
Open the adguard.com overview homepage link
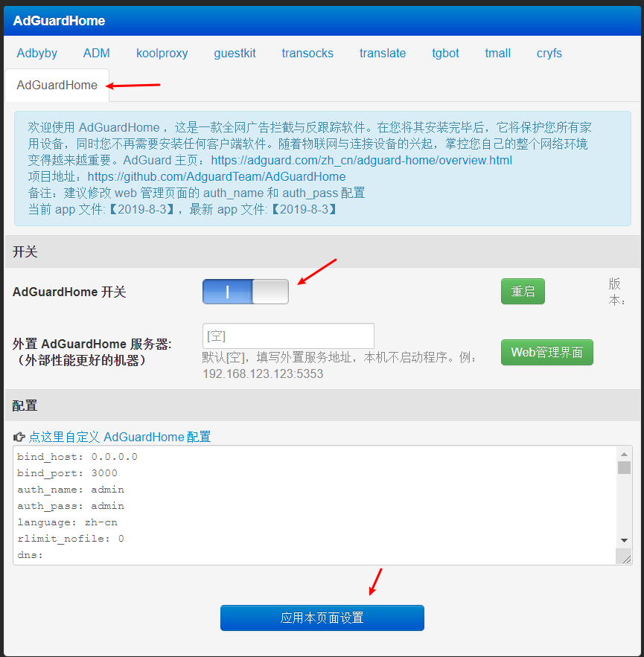point(361,160)
